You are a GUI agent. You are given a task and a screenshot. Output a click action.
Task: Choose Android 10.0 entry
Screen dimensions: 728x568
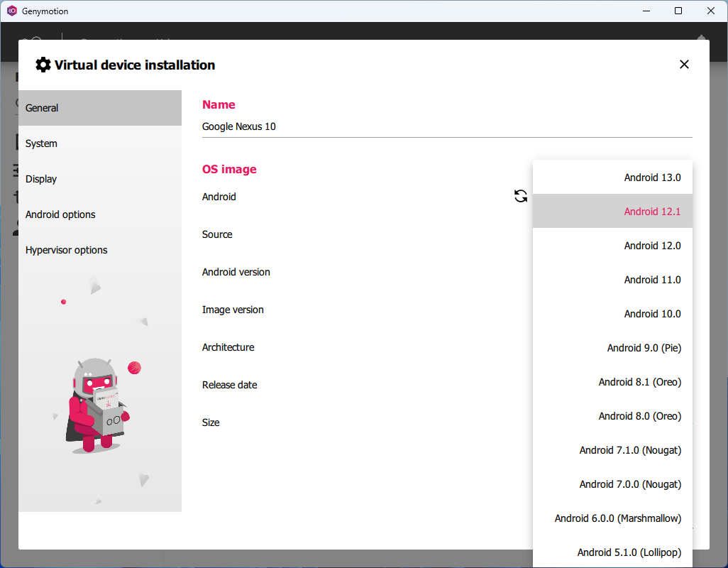[x=612, y=314]
